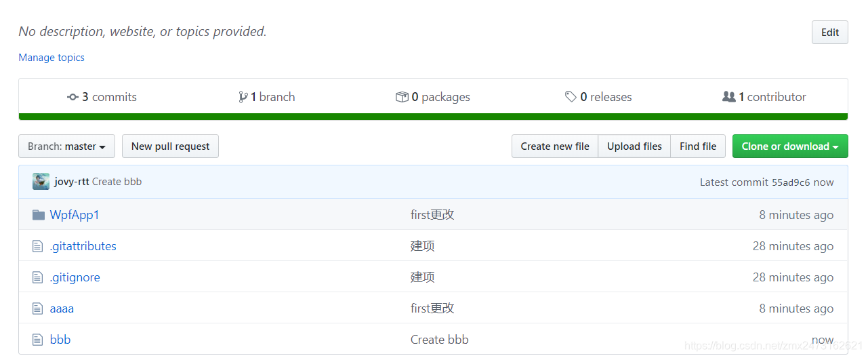Screen dimensions: 868x358
Task: Click the no description text
Action: pos(142,31)
